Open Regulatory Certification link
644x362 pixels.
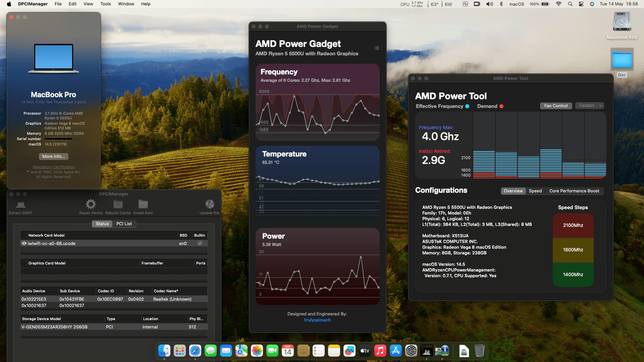(54, 167)
